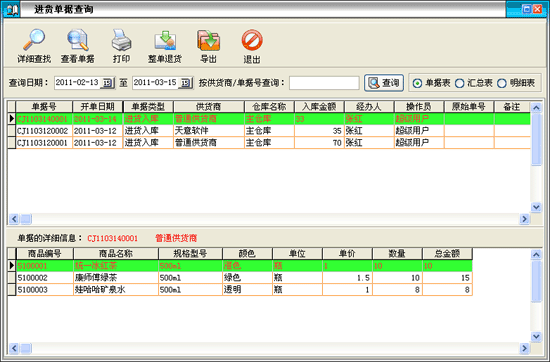This screenshot has width=550, height=362.
Task: Select the 汇总表 radio option
Action: [474, 83]
